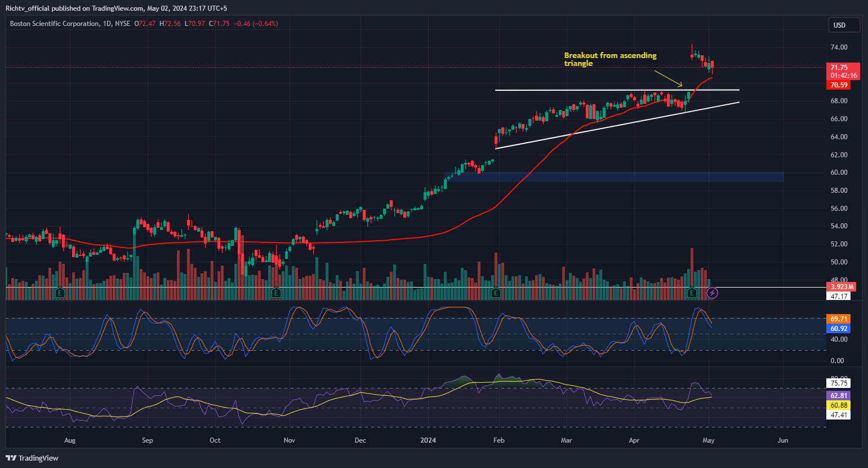Click the countdown timer 01:42:16 label
The width and height of the screenshot is (868, 468).
point(843,76)
